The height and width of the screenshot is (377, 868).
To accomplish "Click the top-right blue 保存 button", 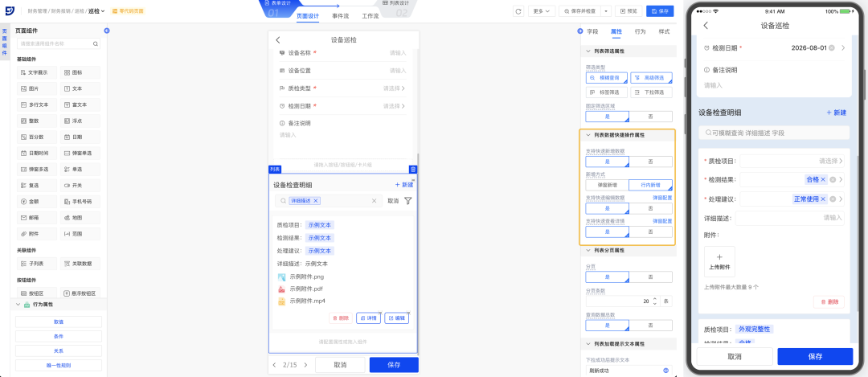I will (660, 11).
